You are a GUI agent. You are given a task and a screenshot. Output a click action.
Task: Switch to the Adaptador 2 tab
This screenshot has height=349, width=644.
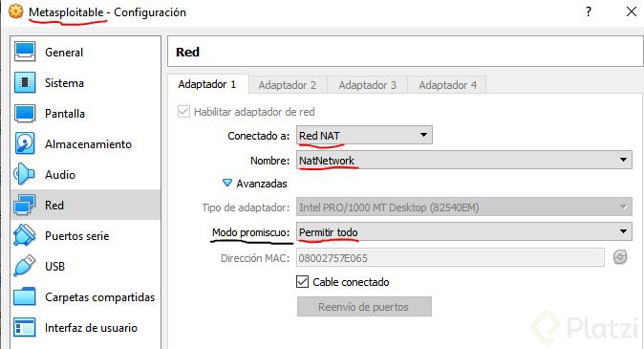click(x=288, y=85)
